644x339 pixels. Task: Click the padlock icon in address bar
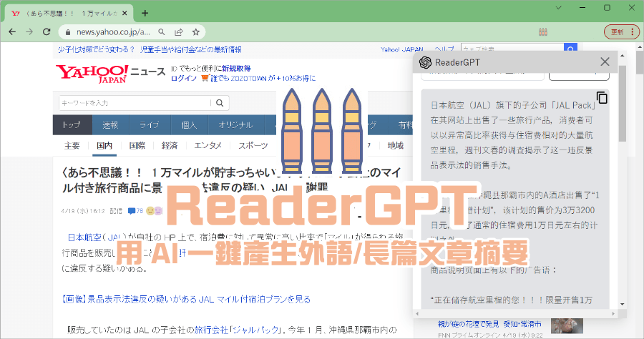tap(68, 32)
